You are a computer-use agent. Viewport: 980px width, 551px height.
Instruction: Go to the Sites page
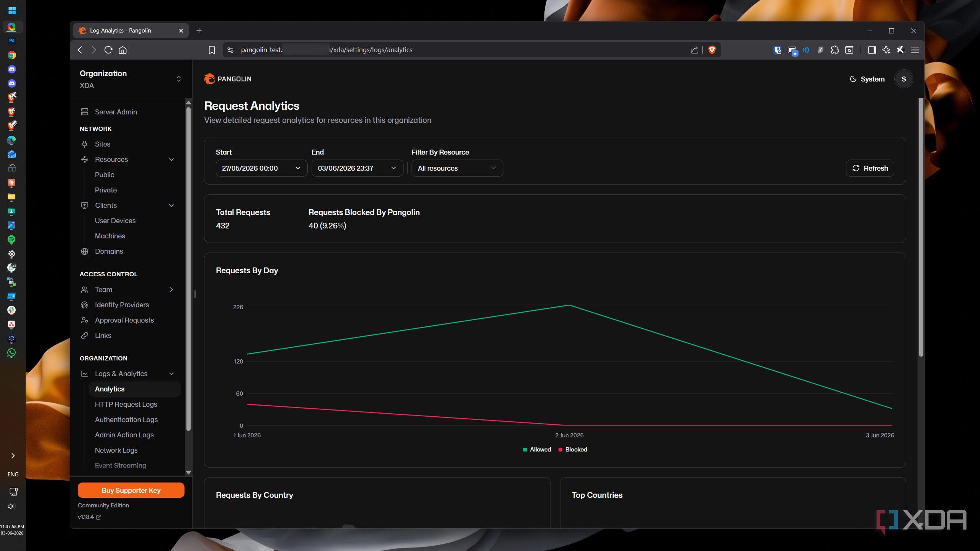[x=103, y=144]
